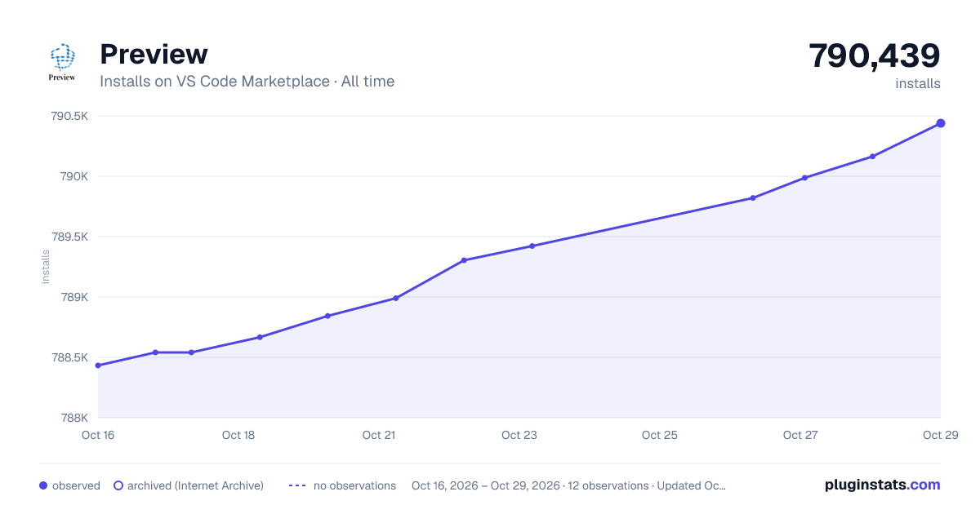The width and height of the screenshot is (980, 514).
Task: Click the 'Preview' title heading
Action: click(x=154, y=55)
